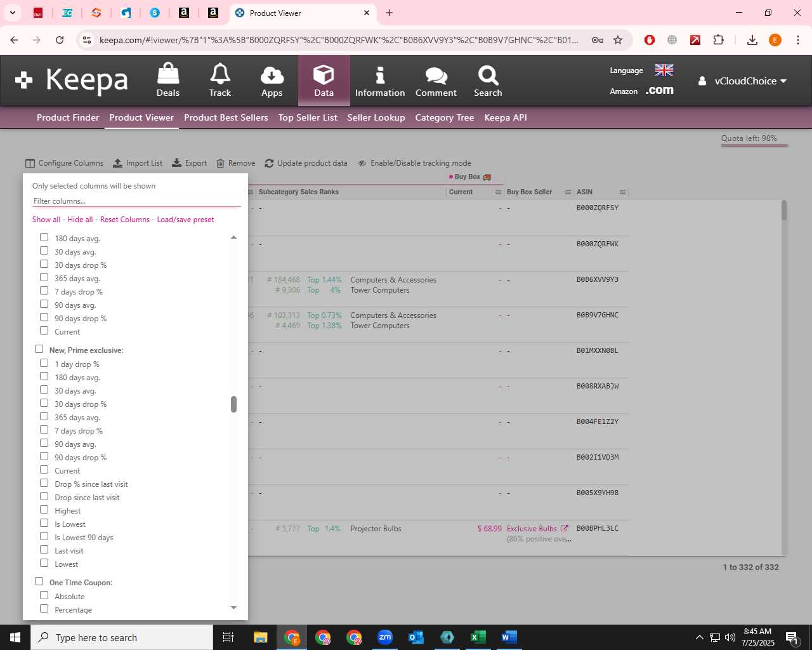Open the Comment speech bubbles icon
812x650 pixels.
436,76
